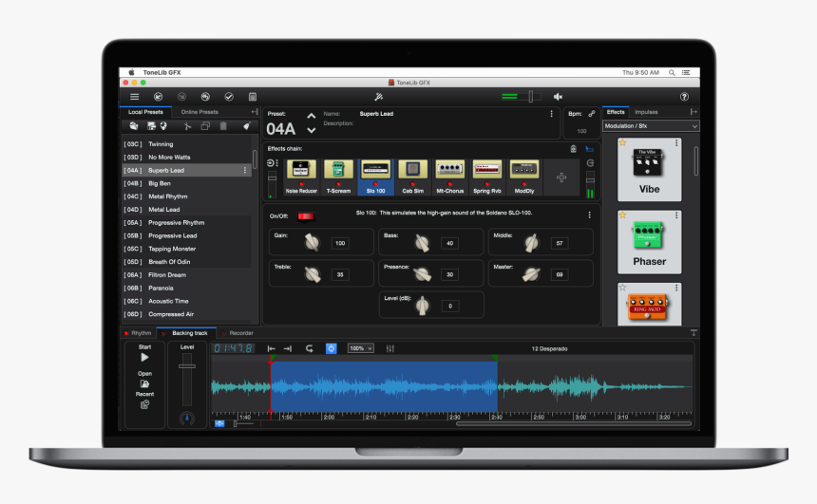Switch to Rhythm tab
The height and width of the screenshot is (504, 817).
point(138,333)
